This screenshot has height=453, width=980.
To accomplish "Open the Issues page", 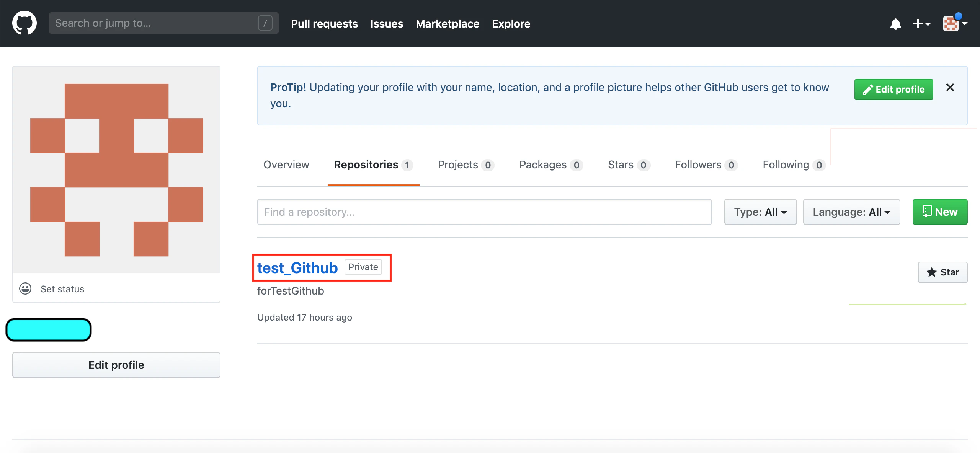I will pyautogui.click(x=387, y=24).
